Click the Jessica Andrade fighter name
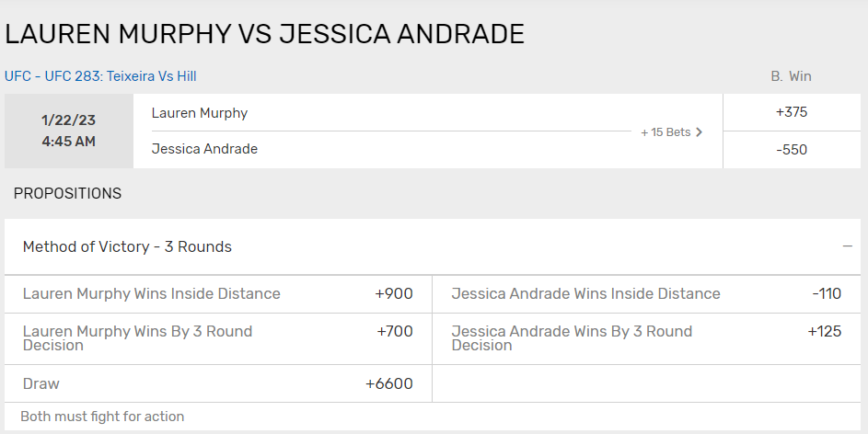 [x=204, y=149]
